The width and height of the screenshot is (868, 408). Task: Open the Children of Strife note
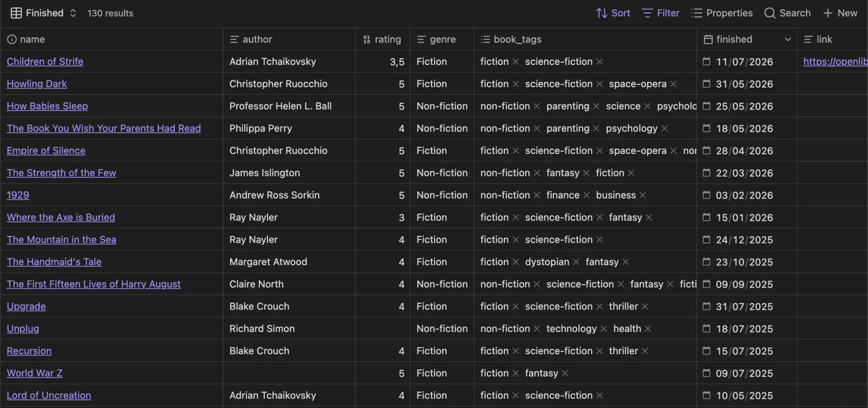click(45, 62)
